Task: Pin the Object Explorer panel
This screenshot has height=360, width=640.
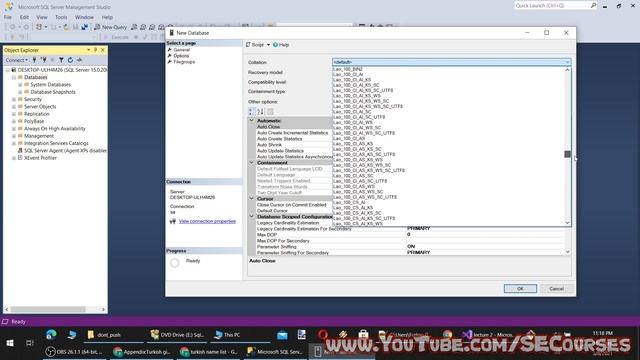Action: 96,50
